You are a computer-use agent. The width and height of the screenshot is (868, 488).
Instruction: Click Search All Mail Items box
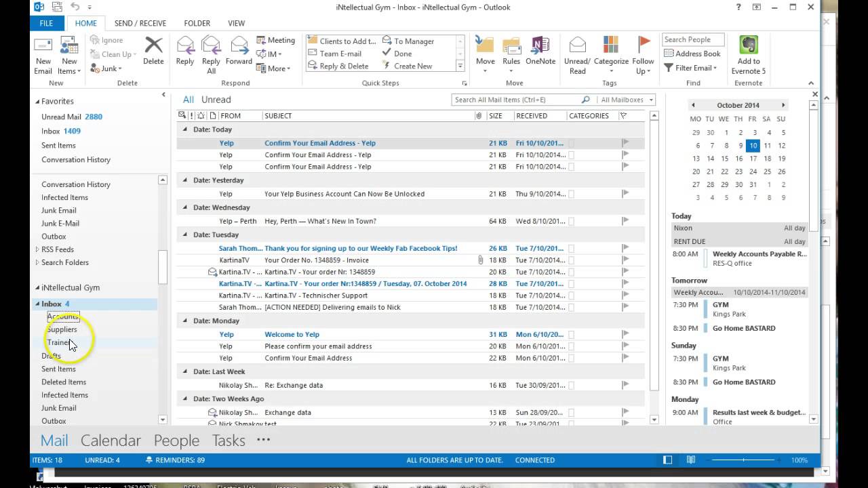pyautogui.click(x=515, y=100)
